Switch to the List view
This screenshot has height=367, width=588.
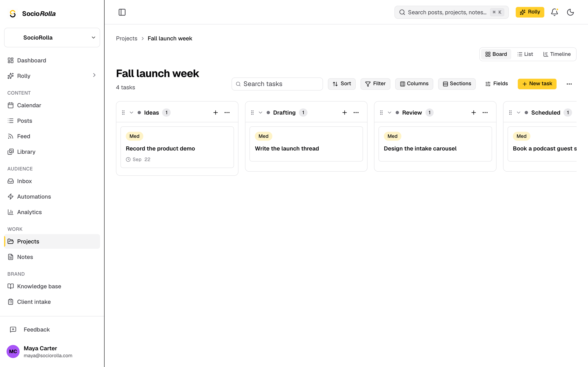point(525,54)
